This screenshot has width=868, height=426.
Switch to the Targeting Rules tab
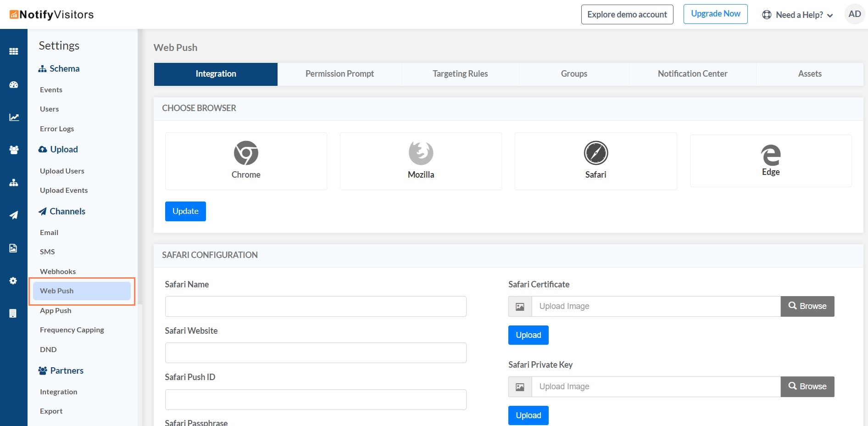coord(460,74)
